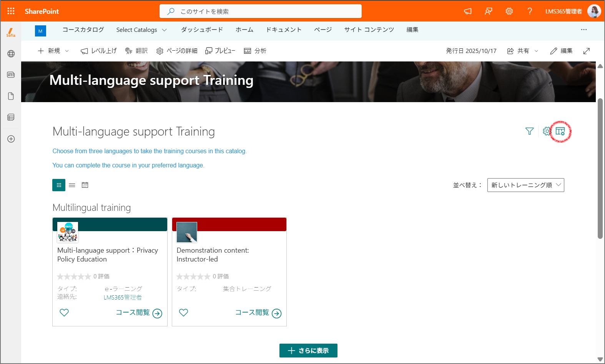The width and height of the screenshot is (605, 364).
Task: Open the lists icon in left rail
Action: [11, 117]
